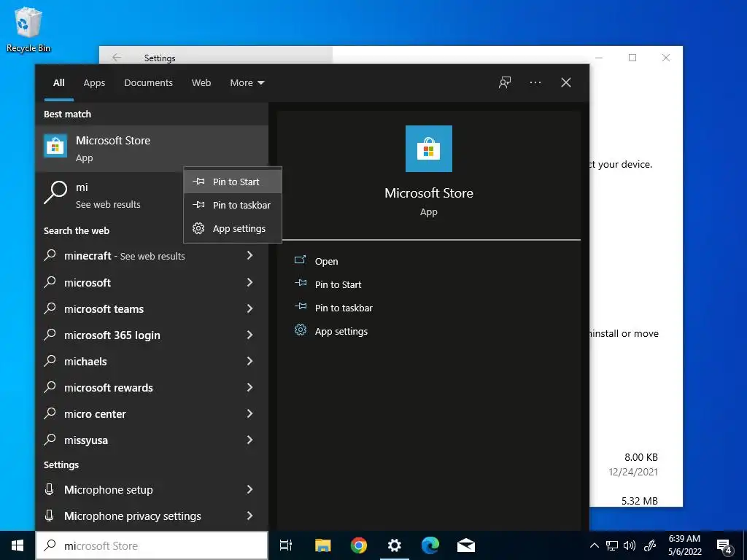
Task: Open Microsoft Store best match result
Action: click(152, 149)
